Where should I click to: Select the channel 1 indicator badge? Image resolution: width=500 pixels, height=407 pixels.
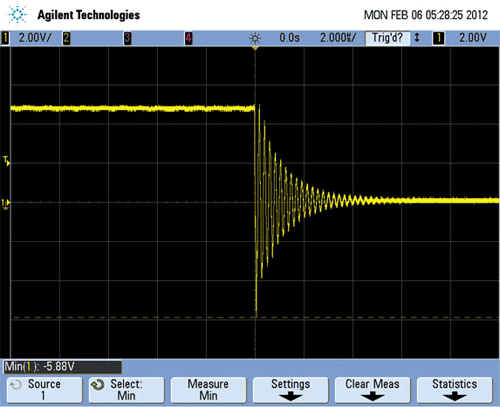click(x=5, y=38)
